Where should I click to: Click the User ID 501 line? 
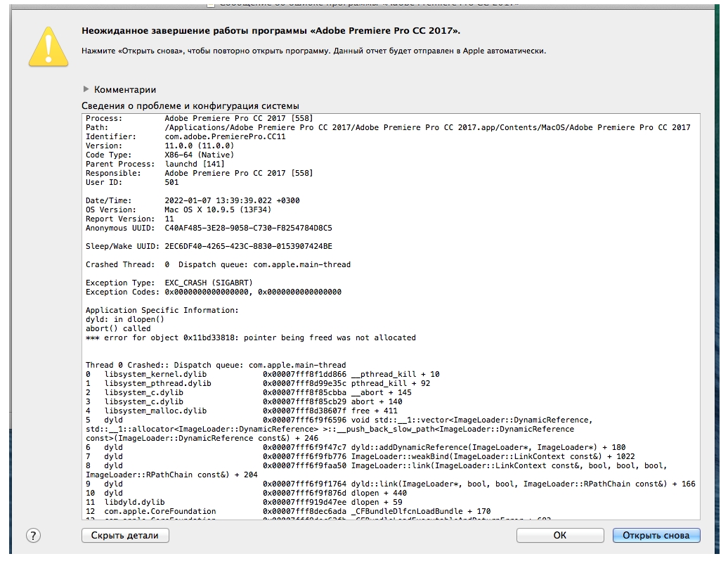click(132, 182)
